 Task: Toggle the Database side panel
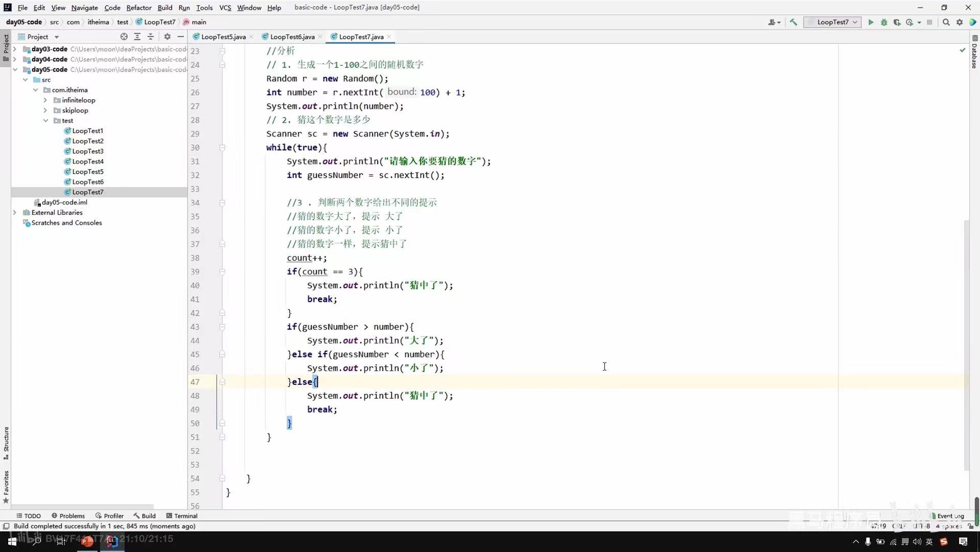[974, 55]
